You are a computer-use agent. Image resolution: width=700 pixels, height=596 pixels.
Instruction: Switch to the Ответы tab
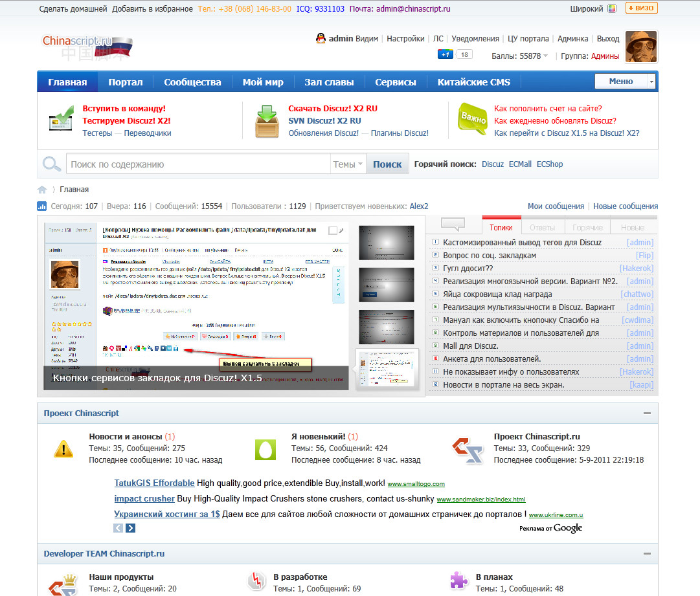pos(543,226)
